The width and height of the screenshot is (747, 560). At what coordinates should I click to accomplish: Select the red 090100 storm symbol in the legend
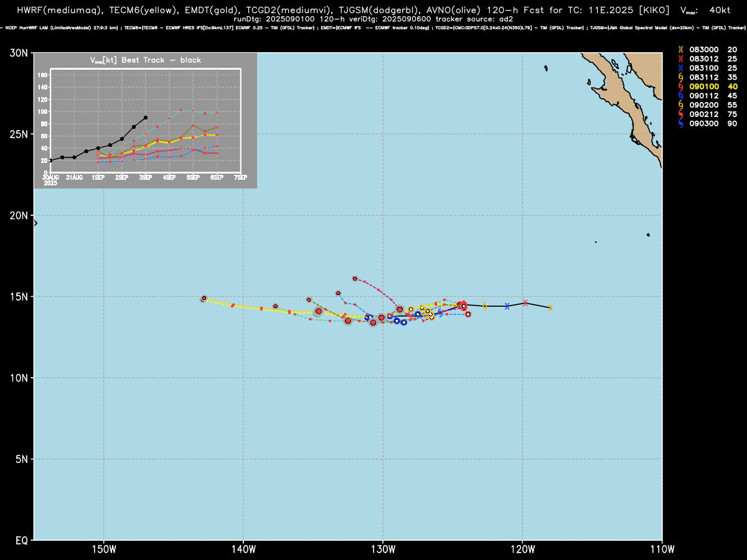(680, 86)
